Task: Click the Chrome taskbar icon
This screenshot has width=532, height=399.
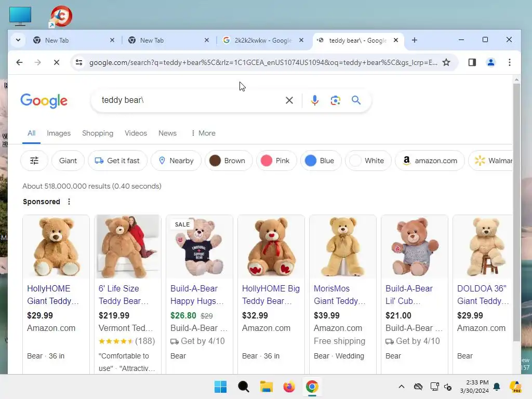Action: [312, 387]
